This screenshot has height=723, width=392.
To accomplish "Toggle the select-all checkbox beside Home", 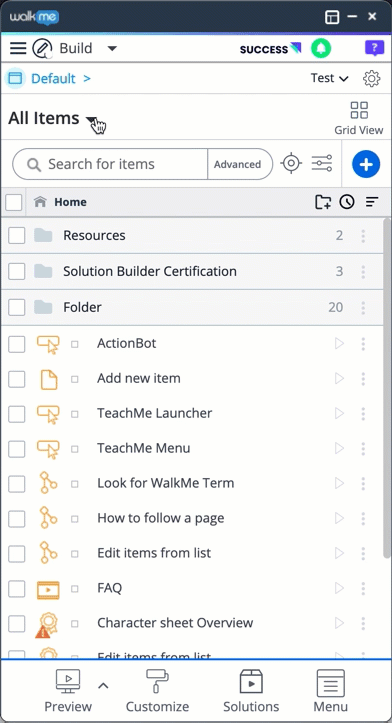I will pyautogui.click(x=13, y=202).
